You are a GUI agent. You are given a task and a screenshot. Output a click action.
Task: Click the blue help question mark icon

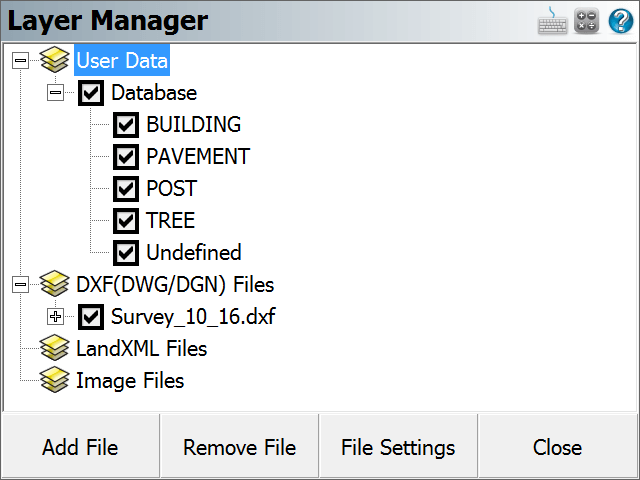pyautogui.click(x=621, y=20)
